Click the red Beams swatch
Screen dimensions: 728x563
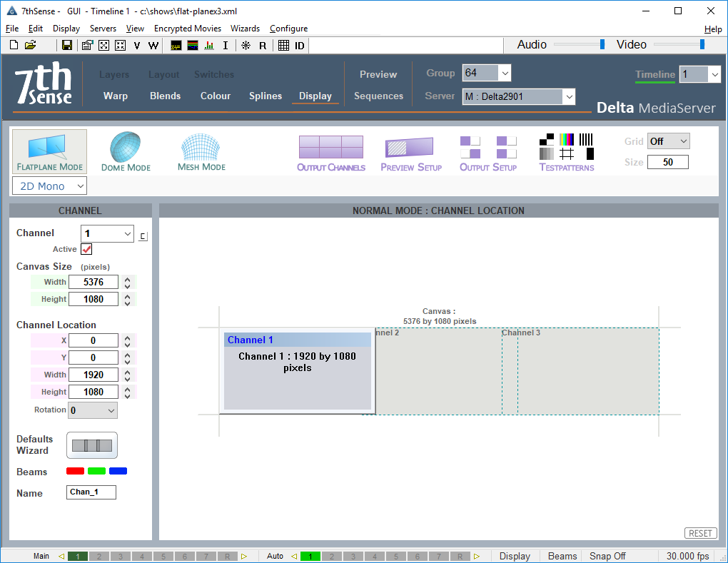tap(75, 471)
